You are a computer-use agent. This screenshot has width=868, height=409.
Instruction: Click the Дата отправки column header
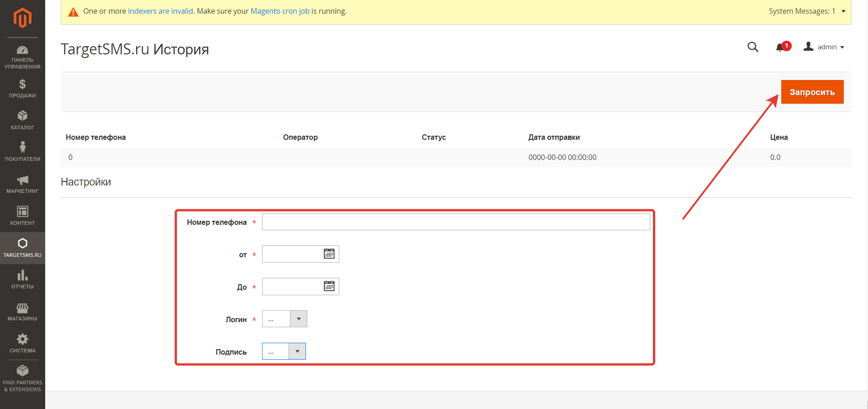pyautogui.click(x=554, y=137)
